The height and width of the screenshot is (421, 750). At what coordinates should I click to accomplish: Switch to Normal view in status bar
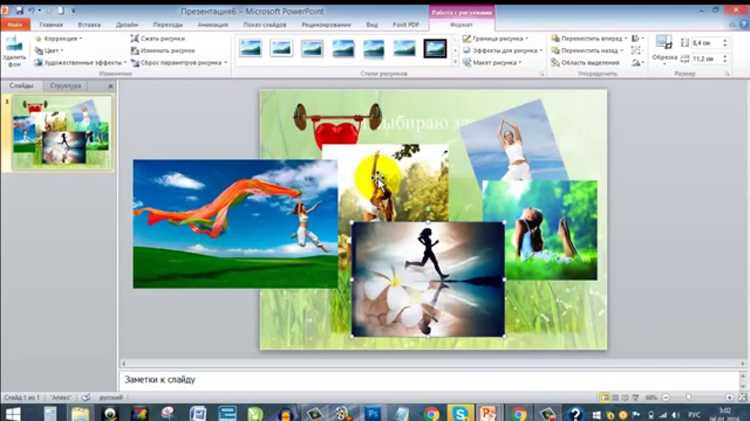(605, 397)
